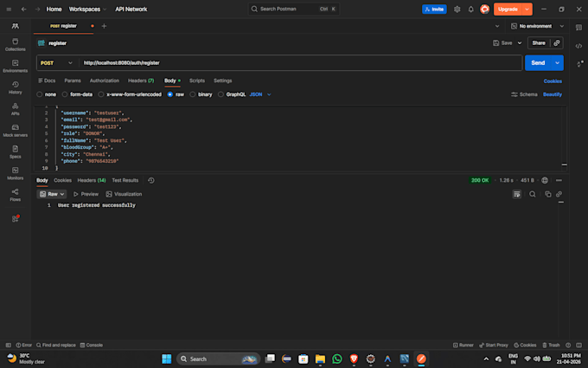Go back with the left arrow
Screen dimensions: 588x368
click(x=23, y=9)
